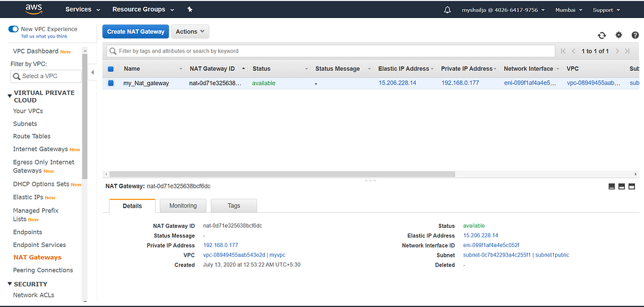Viewport: 644px width, 307px height.
Task: Switch to the Details tab
Action: pos(132,206)
